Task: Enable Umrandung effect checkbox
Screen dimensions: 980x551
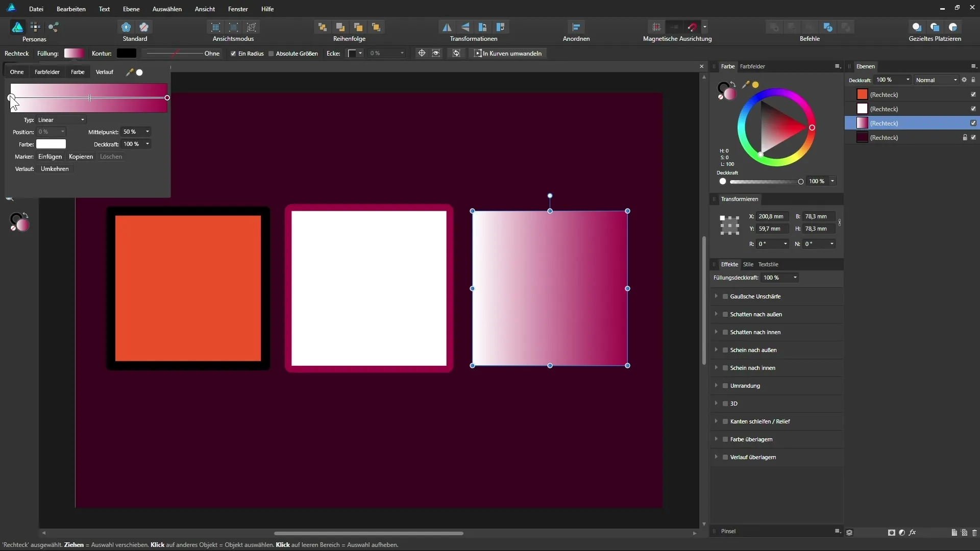Action: [x=725, y=386]
